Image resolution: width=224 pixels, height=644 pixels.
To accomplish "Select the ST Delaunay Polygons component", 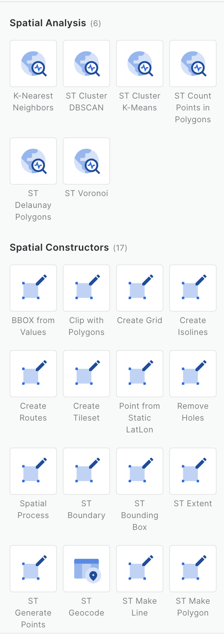I will point(33,161).
